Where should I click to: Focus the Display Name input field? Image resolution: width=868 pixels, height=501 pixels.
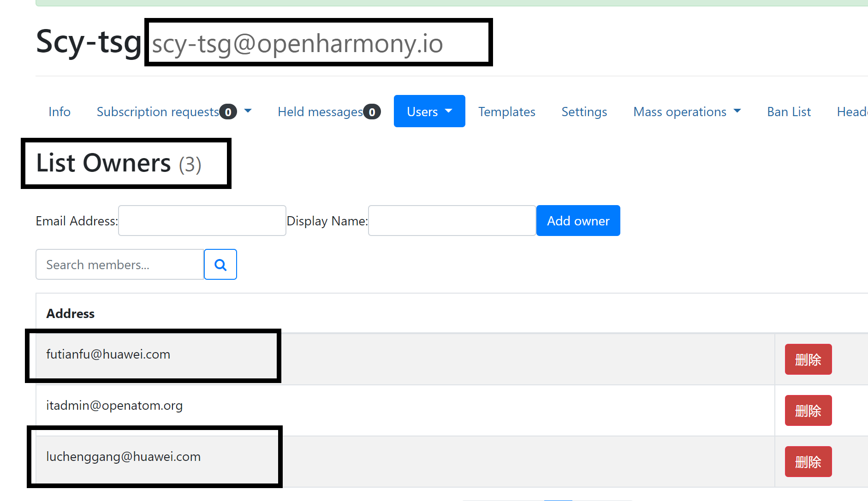point(452,221)
